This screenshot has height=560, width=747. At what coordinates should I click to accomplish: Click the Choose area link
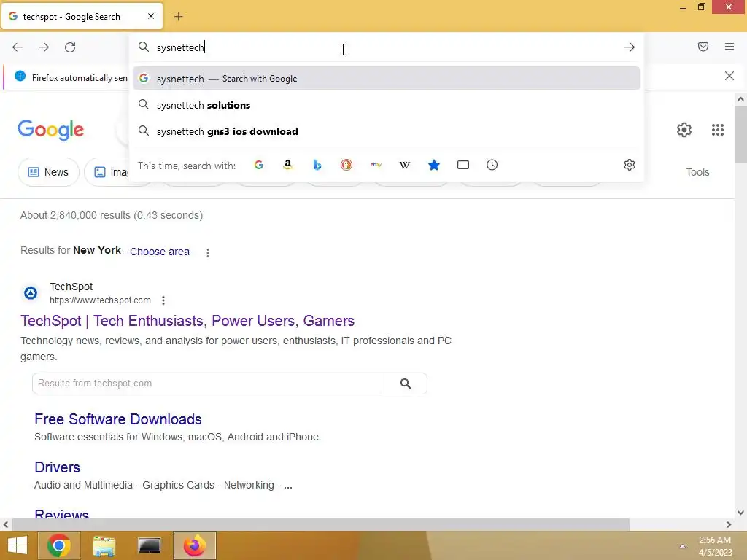(x=160, y=252)
